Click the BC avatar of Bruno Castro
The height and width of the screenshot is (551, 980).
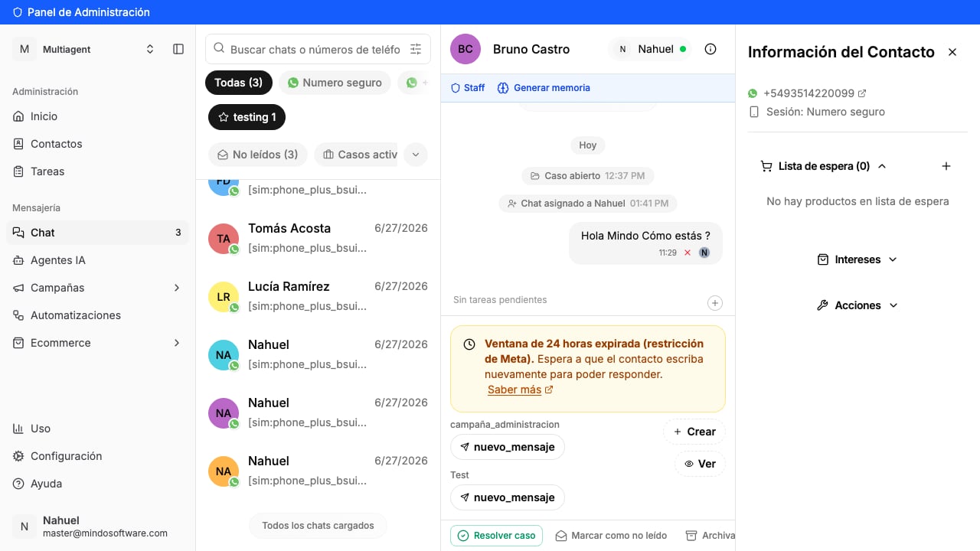tap(465, 49)
